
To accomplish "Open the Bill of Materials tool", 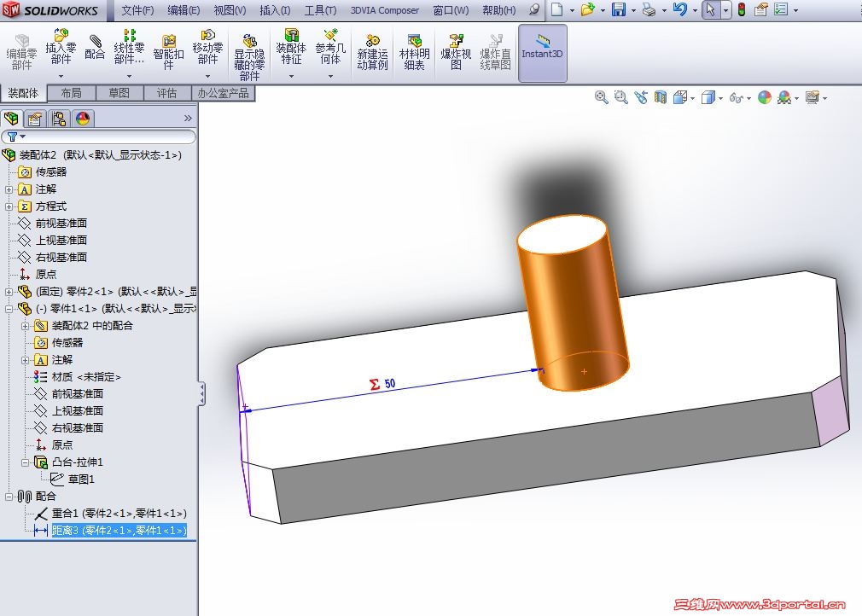I will coord(414,53).
